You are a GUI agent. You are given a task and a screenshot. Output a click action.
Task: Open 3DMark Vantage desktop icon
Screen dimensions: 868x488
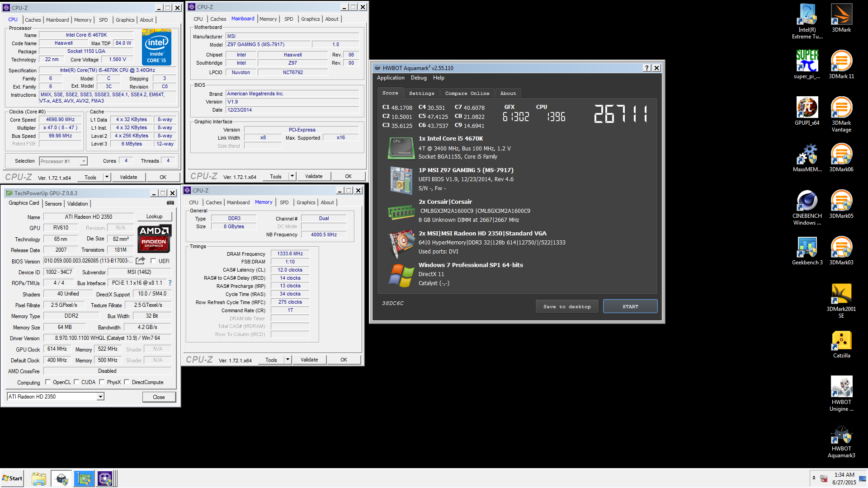[841, 114]
